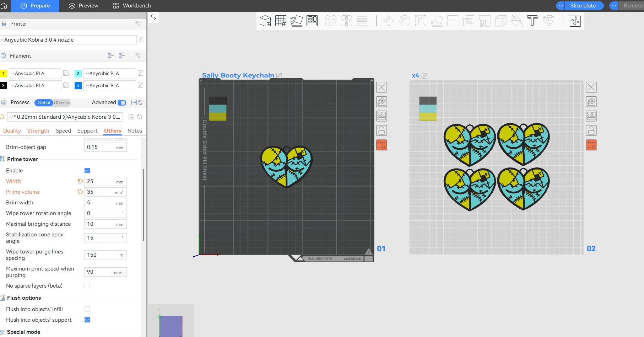Click the add filament icon
Image resolution: width=644 pixels, height=337 pixels.
tap(111, 56)
